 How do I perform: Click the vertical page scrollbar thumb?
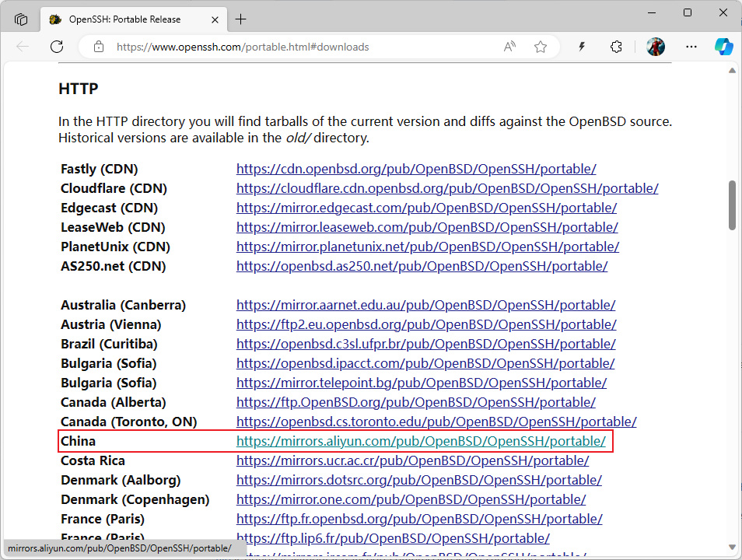732,205
